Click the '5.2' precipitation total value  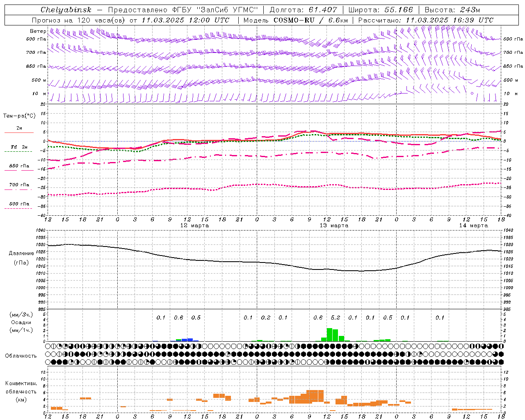pos(336,317)
